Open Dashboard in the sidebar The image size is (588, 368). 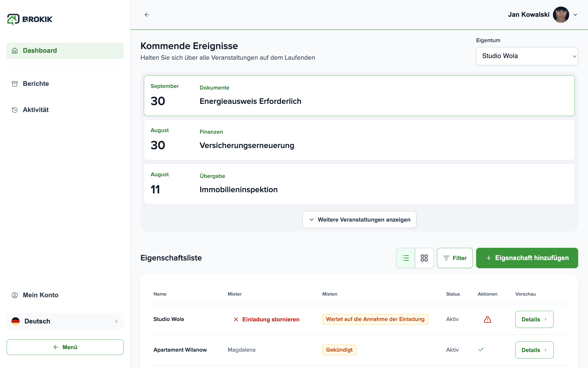(65, 51)
